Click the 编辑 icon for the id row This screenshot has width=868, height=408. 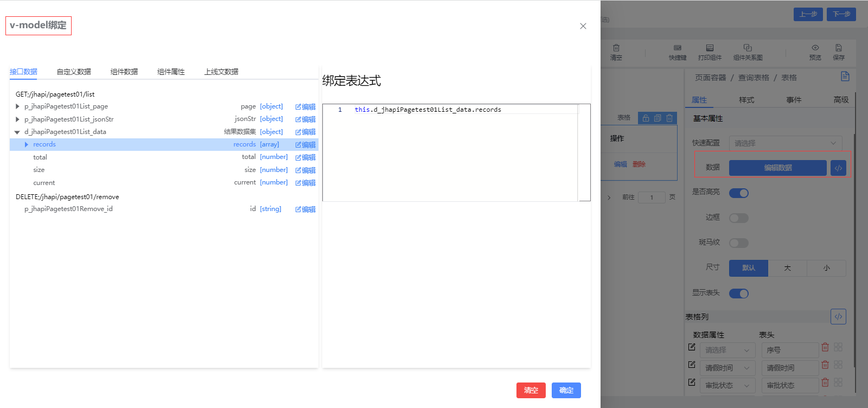305,209
